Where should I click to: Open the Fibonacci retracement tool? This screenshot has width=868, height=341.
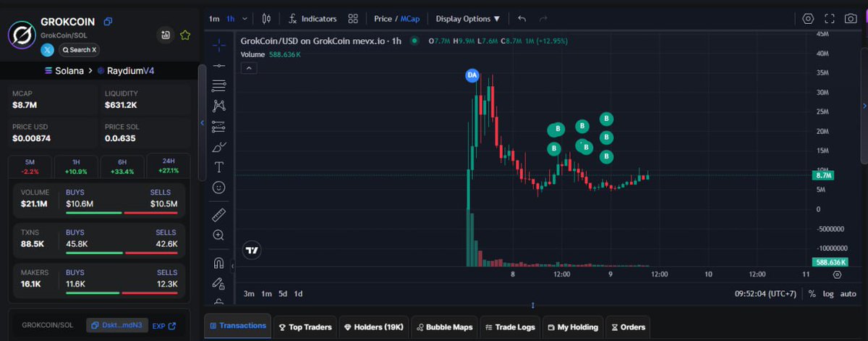point(219,86)
